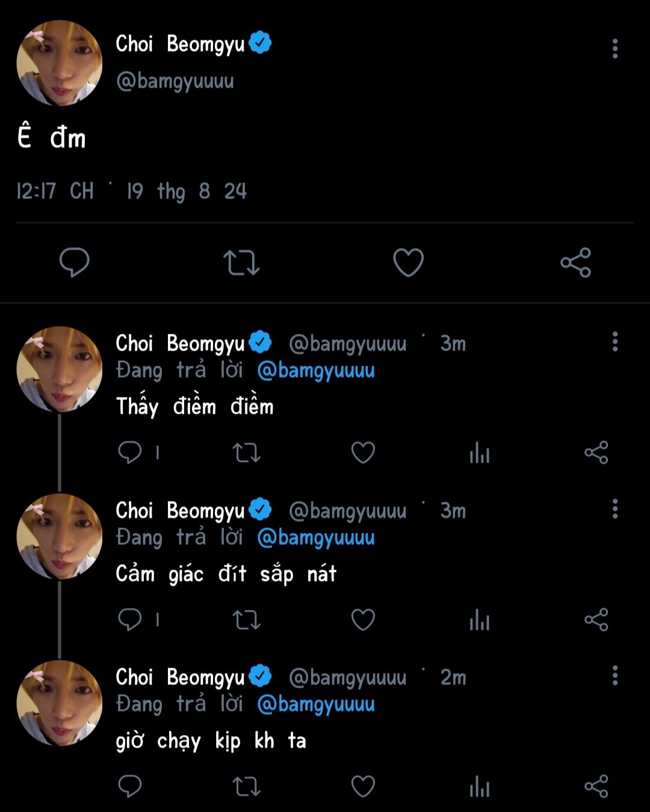
Task: Open the profile picture on the main tweet
Action: [59, 63]
